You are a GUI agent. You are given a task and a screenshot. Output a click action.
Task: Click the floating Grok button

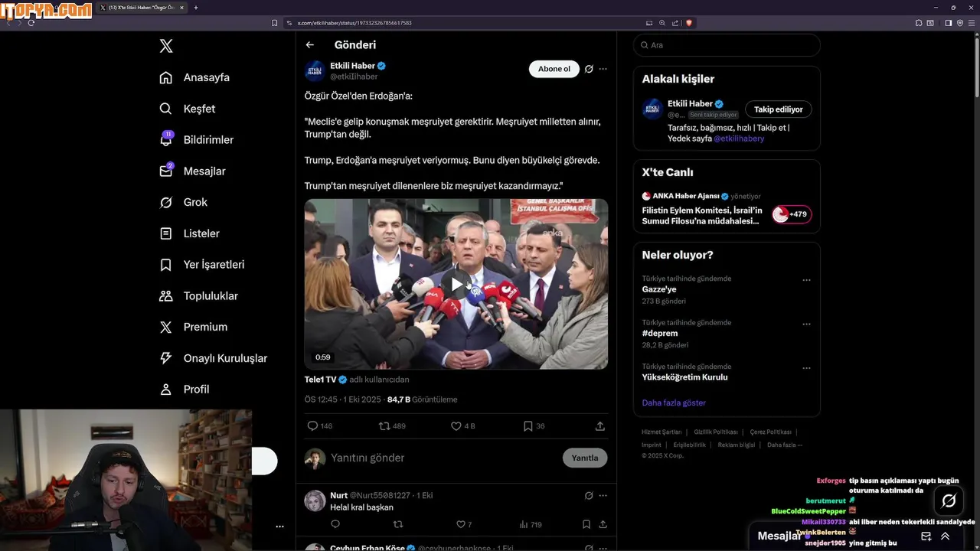949,500
